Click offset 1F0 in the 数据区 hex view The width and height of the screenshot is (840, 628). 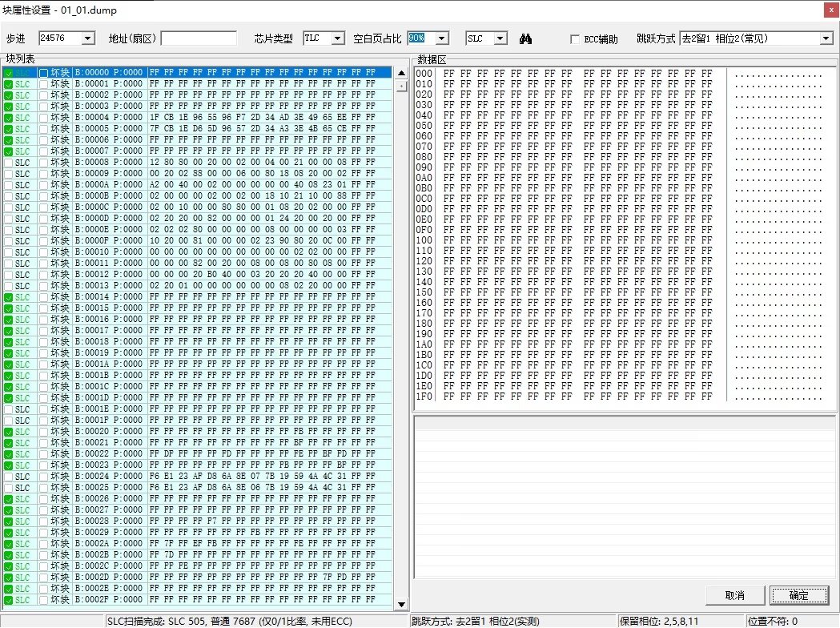(x=424, y=397)
